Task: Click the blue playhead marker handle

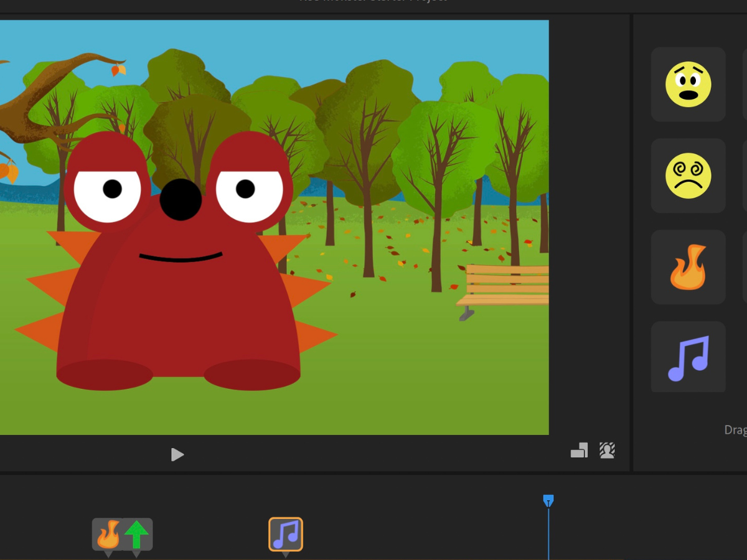Action: point(548,500)
